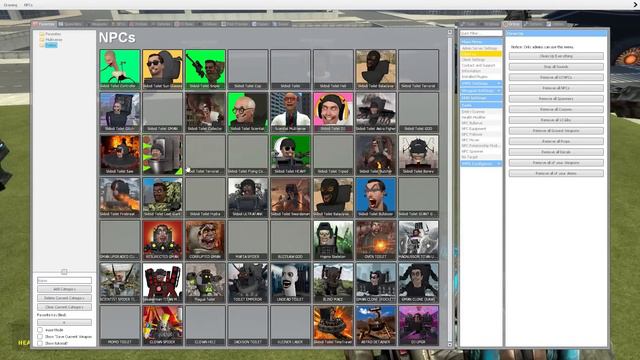Viewport: 640px width, 360px height.
Task: Click the Remove all NPCs button
Action: click(556, 88)
